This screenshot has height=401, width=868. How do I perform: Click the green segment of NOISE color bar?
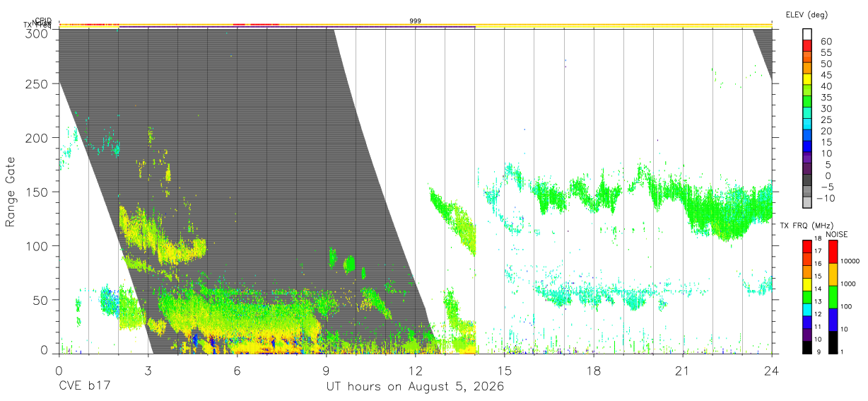(x=832, y=296)
